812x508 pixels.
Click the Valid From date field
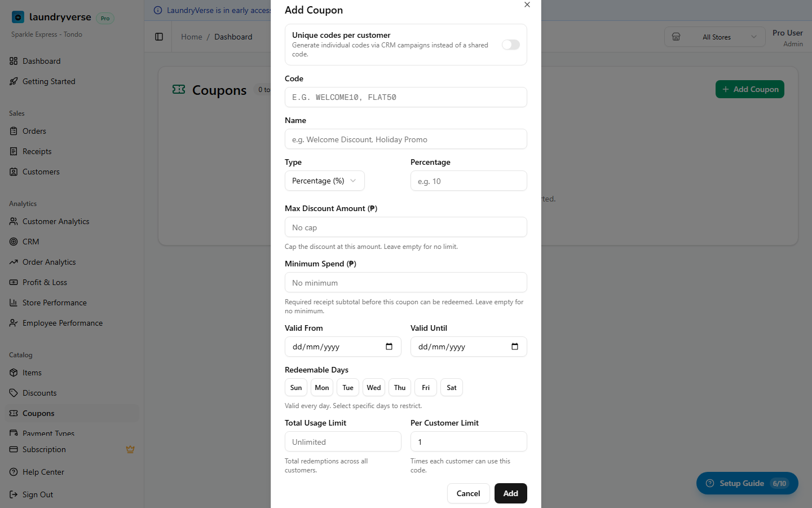pos(343,347)
